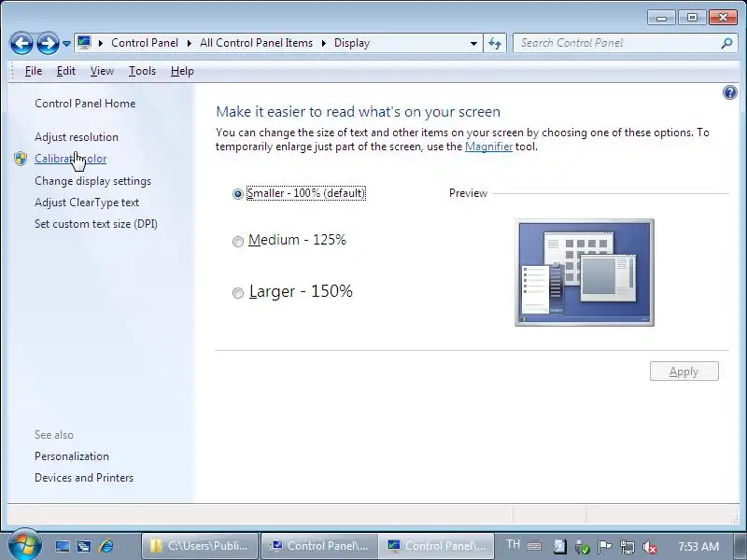747x560 pixels.
Task: Click the magnifying glass search icon
Action: pyautogui.click(x=726, y=43)
